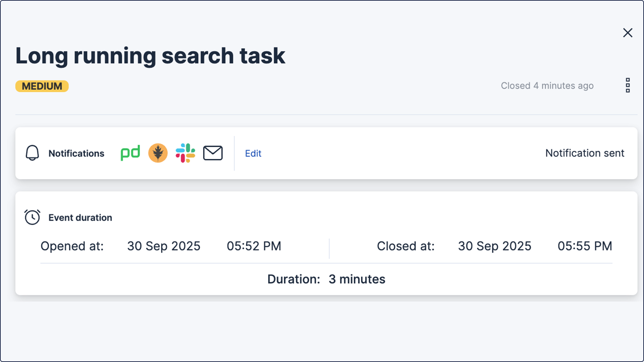644x362 pixels.
Task: Click the PagerDuty notification icon
Action: [x=130, y=153]
